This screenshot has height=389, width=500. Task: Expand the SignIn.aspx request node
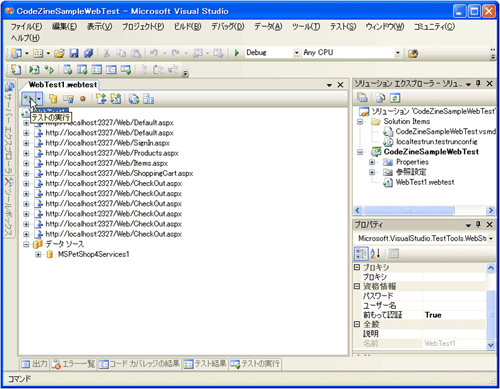tap(26, 143)
